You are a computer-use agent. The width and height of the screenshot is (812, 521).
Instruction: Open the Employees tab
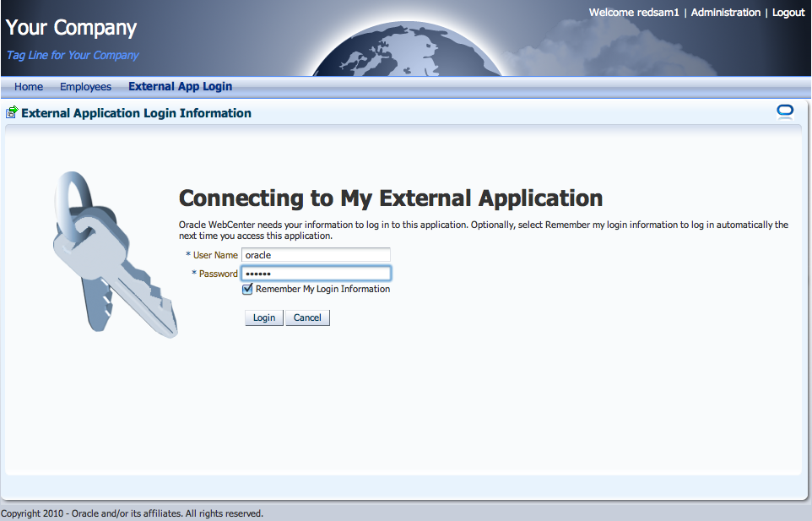pyautogui.click(x=85, y=86)
